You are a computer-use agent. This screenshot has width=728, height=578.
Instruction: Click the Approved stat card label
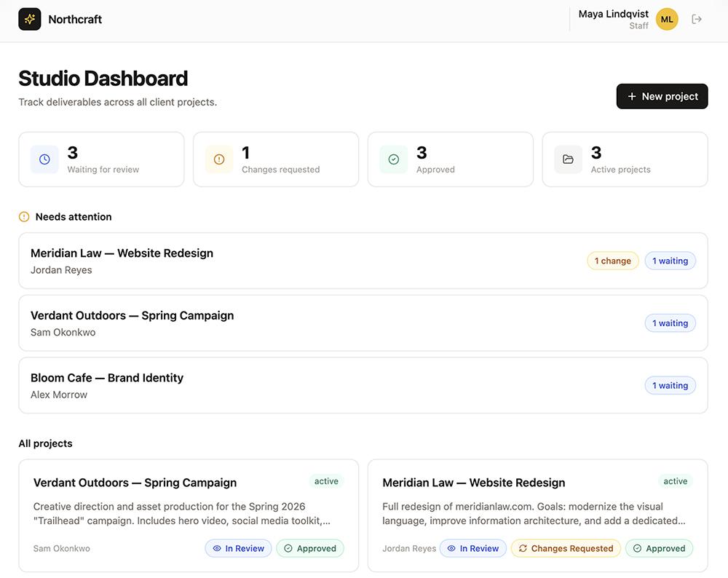435,170
